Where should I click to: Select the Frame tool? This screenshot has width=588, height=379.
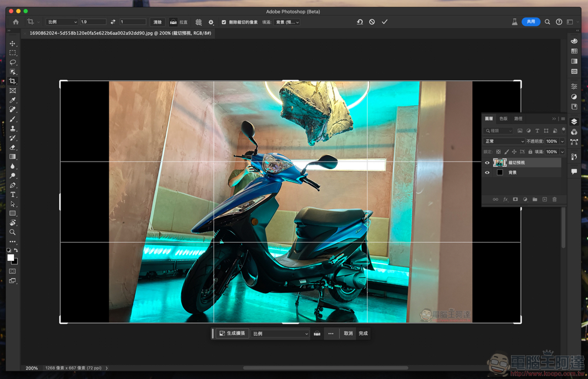pyautogui.click(x=12, y=90)
